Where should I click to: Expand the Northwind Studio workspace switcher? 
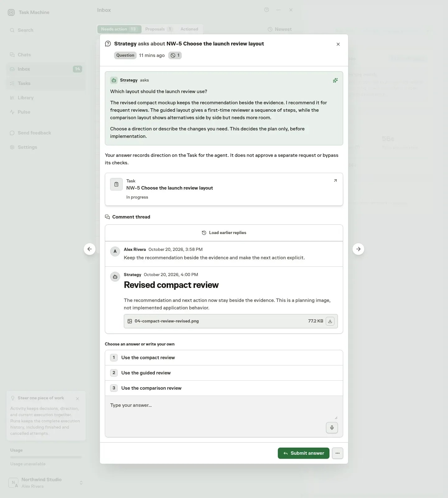tap(81, 483)
